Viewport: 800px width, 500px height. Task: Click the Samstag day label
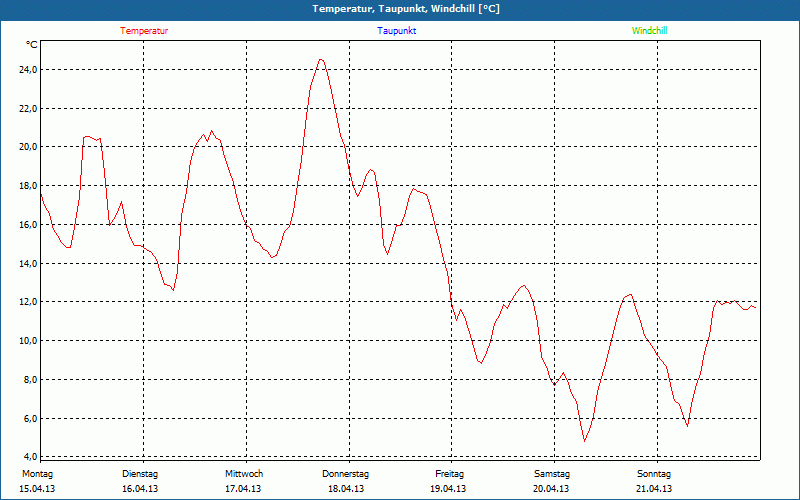(x=552, y=474)
